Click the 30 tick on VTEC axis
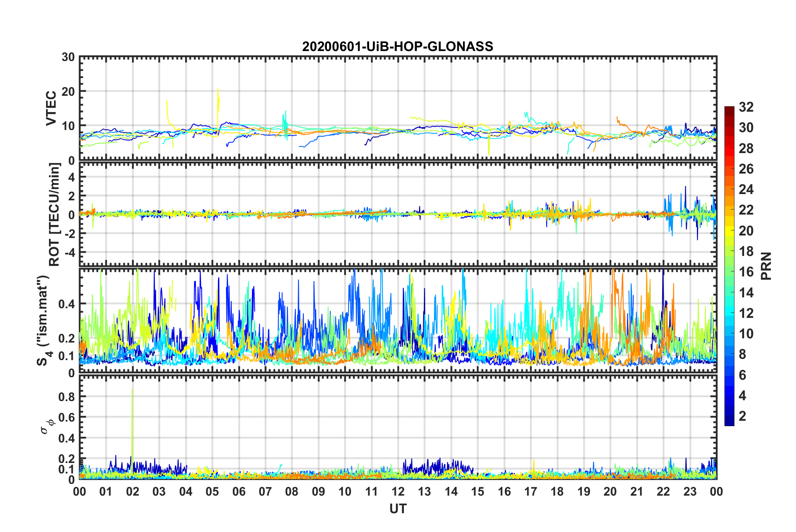The height and width of the screenshot is (532, 796). click(x=68, y=57)
